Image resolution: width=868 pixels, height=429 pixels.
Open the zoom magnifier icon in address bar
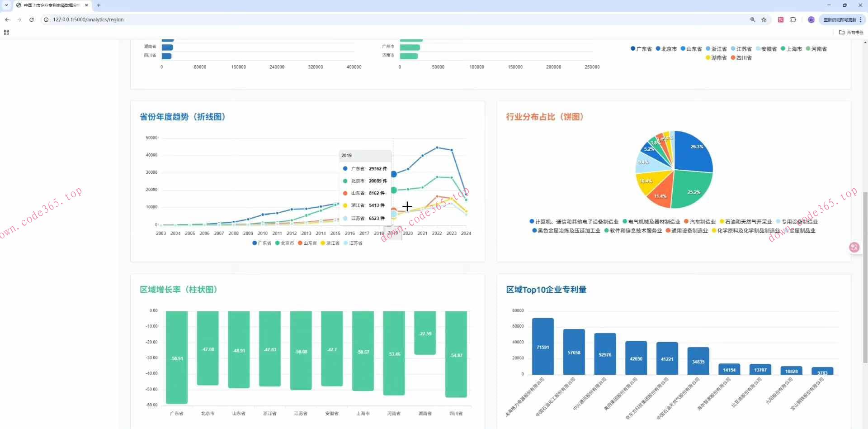[753, 19]
